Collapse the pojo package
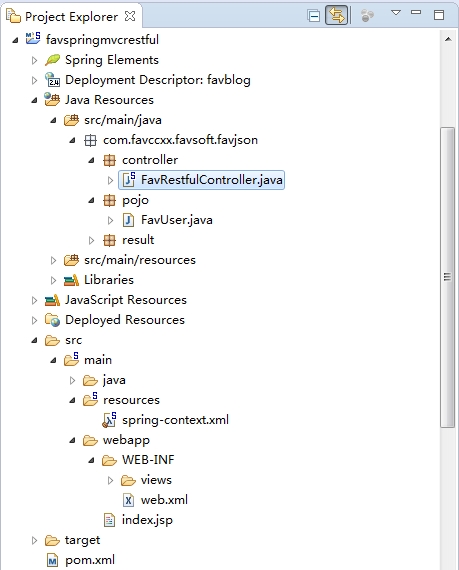This screenshot has width=459, height=570. [92, 200]
